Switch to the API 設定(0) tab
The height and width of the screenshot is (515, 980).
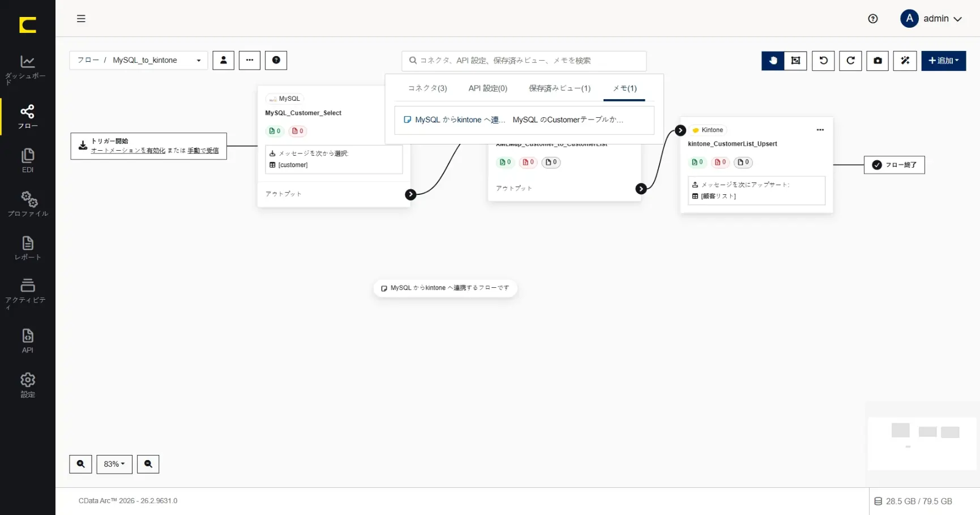(x=488, y=88)
